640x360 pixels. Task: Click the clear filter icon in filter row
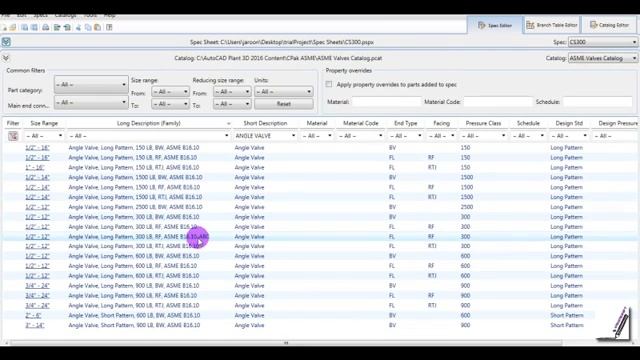(13, 136)
